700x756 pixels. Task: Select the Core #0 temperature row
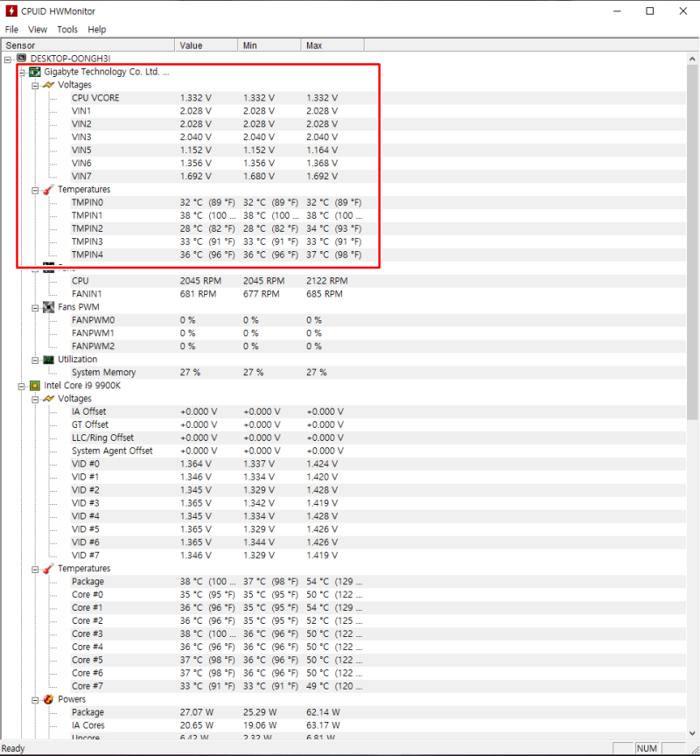[x=377, y=594]
